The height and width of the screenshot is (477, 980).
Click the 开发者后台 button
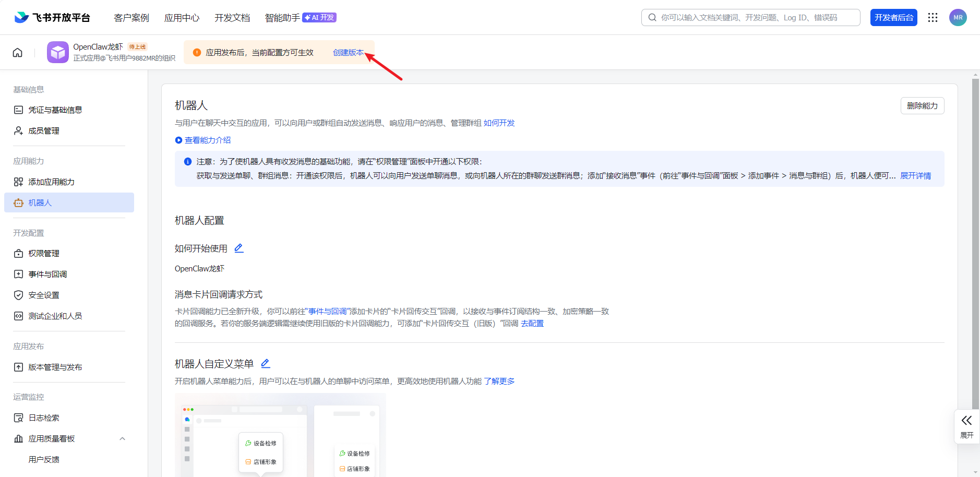pos(893,18)
